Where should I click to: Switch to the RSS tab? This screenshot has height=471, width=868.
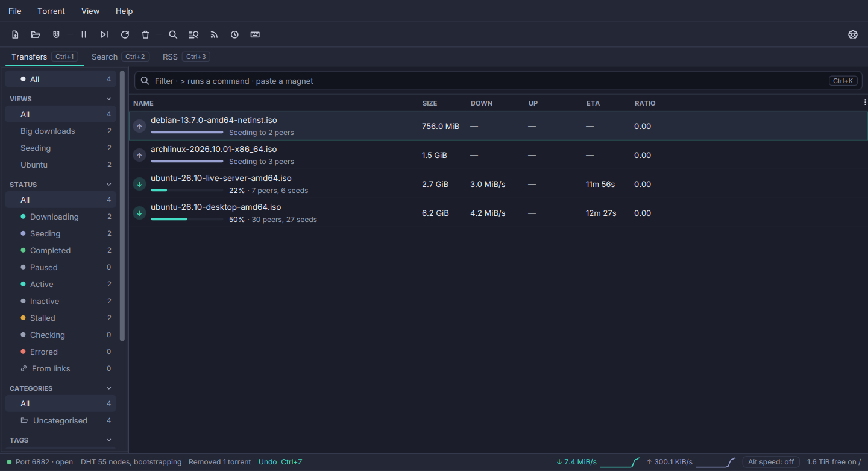186,57
